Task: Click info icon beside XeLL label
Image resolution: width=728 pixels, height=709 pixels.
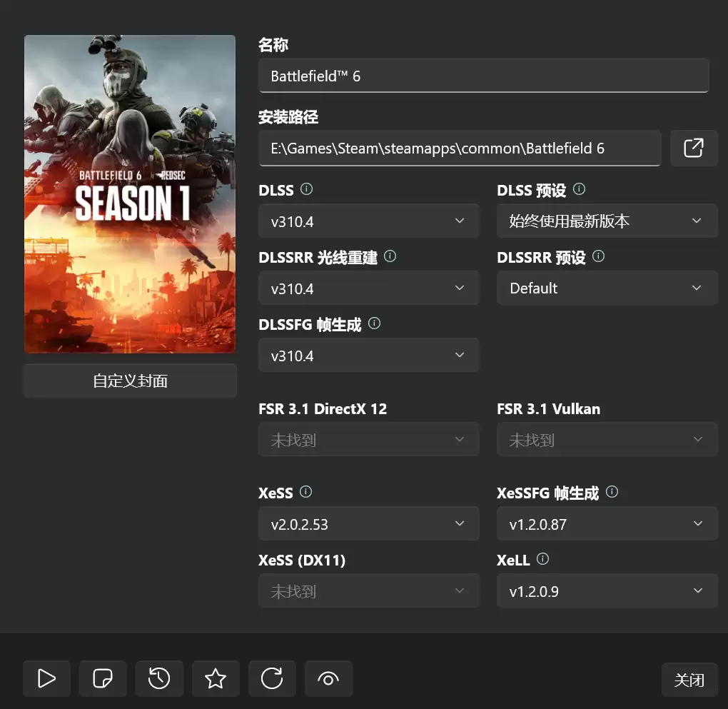Action: click(x=542, y=559)
